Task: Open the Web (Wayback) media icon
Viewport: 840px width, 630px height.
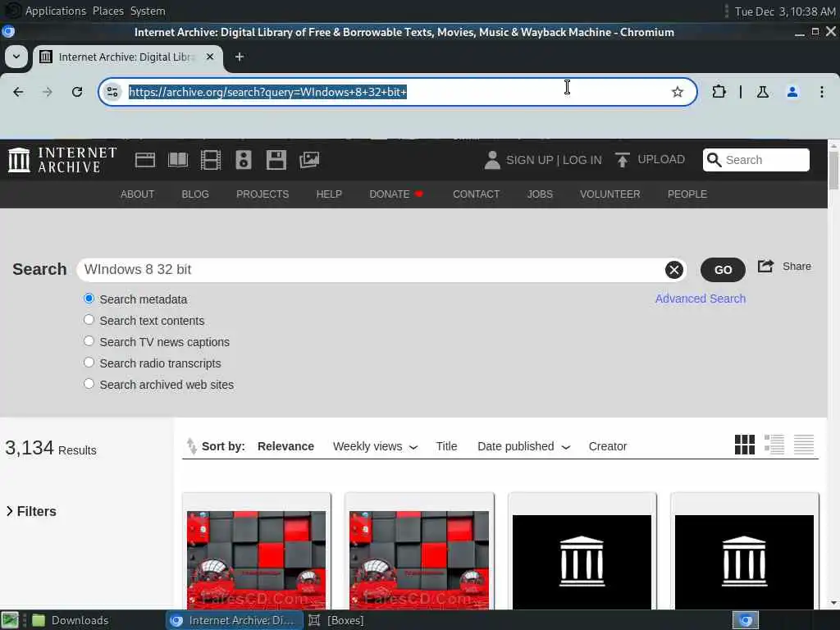Action: [144, 160]
